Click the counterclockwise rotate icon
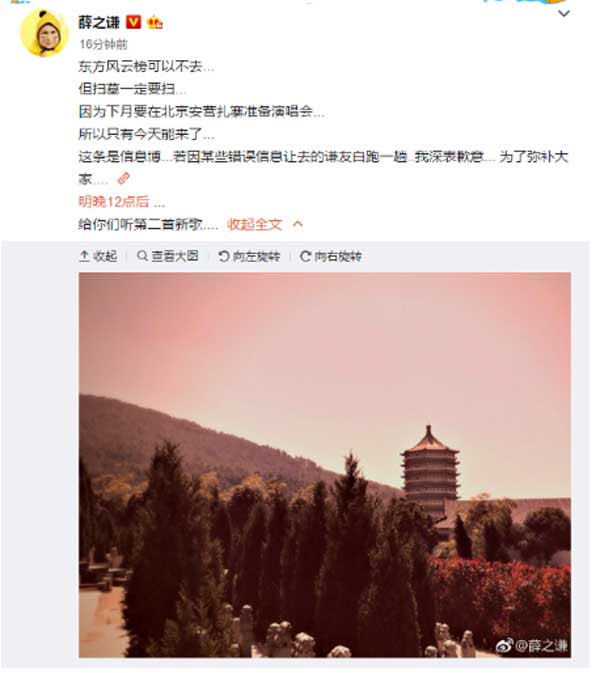This screenshot has height=673, width=600. click(x=224, y=256)
